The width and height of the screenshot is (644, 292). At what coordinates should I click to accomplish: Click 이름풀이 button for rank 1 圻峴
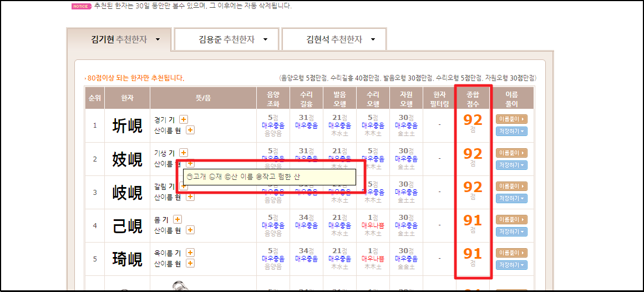[511, 120]
